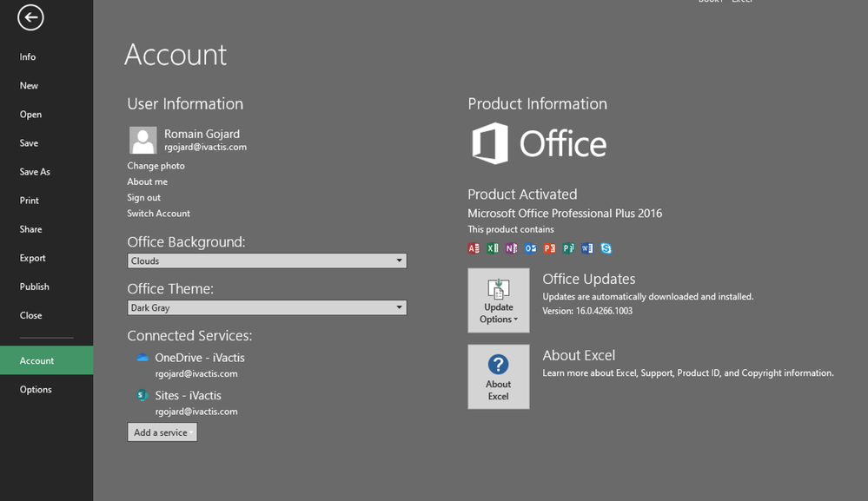The height and width of the screenshot is (501, 868).
Task: Click the email under OneDrive - iVactis
Action: click(x=196, y=374)
